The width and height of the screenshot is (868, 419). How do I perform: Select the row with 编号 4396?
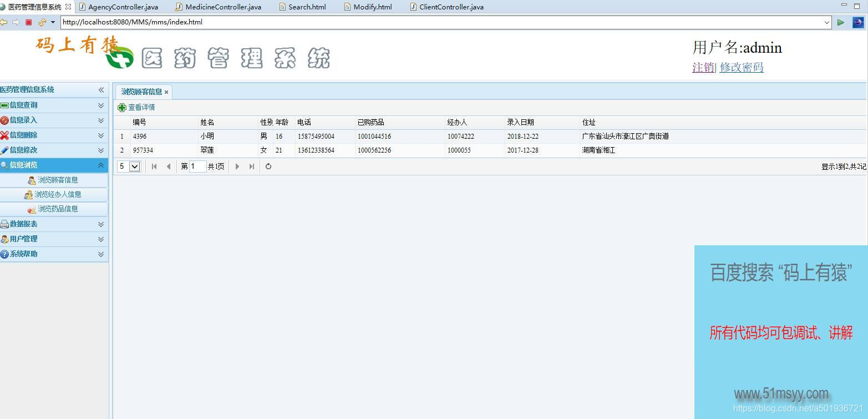(x=490, y=136)
